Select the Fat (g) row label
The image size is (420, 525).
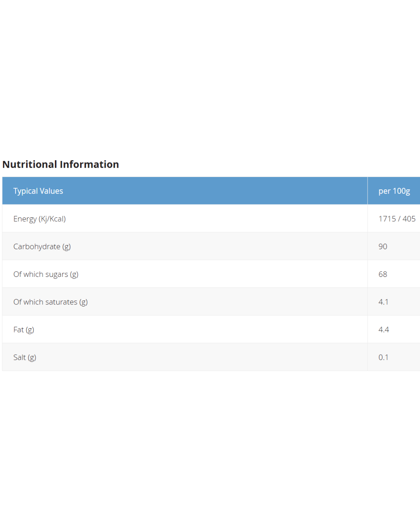pos(24,330)
